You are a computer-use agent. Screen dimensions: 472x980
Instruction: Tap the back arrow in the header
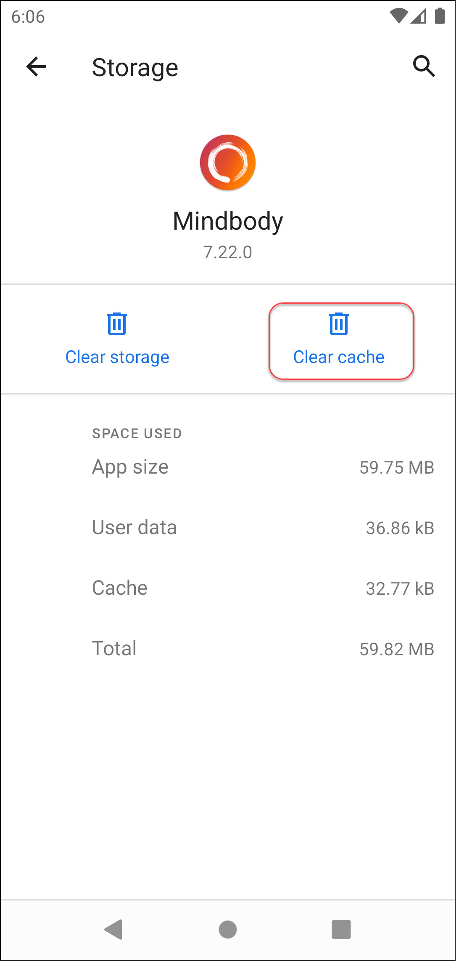tap(36, 67)
